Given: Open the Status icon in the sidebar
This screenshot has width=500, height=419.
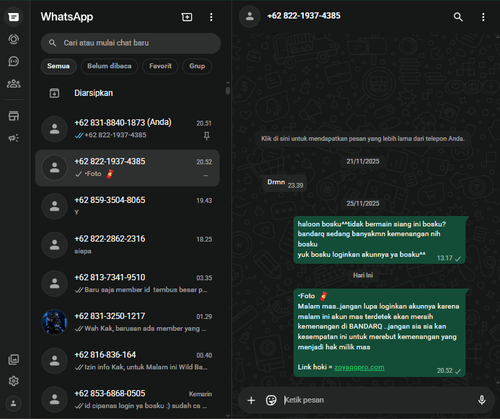Looking at the screenshot, I should [14, 39].
